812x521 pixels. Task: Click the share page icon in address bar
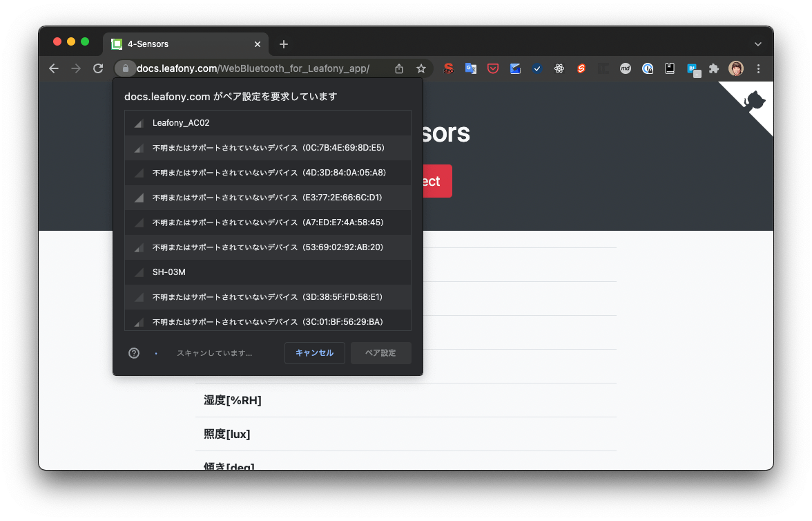point(399,68)
